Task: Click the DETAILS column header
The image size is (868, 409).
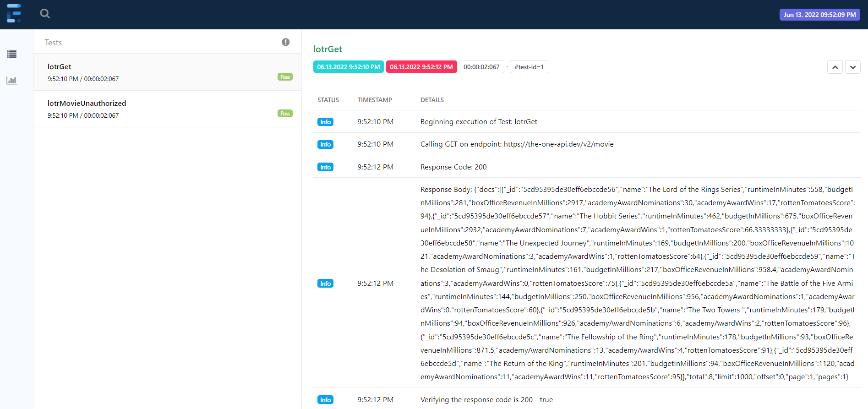Action: (432, 100)
